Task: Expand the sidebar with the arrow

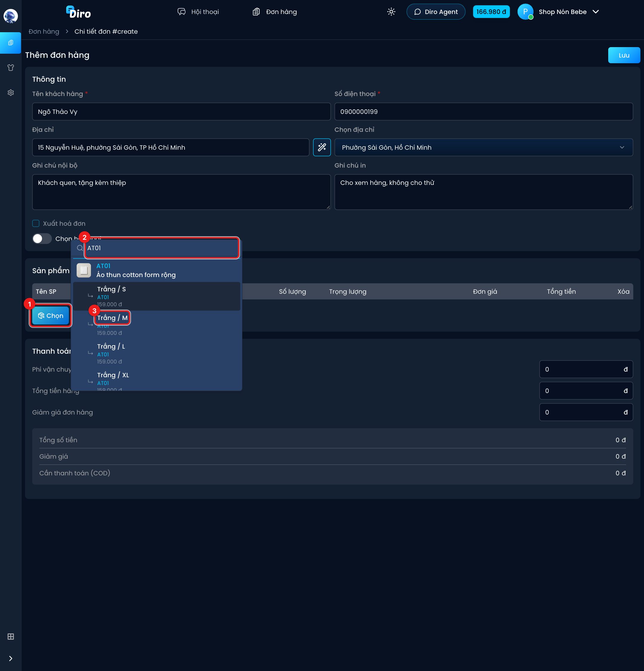Action: pyautogui.click(x=11, y=658)
